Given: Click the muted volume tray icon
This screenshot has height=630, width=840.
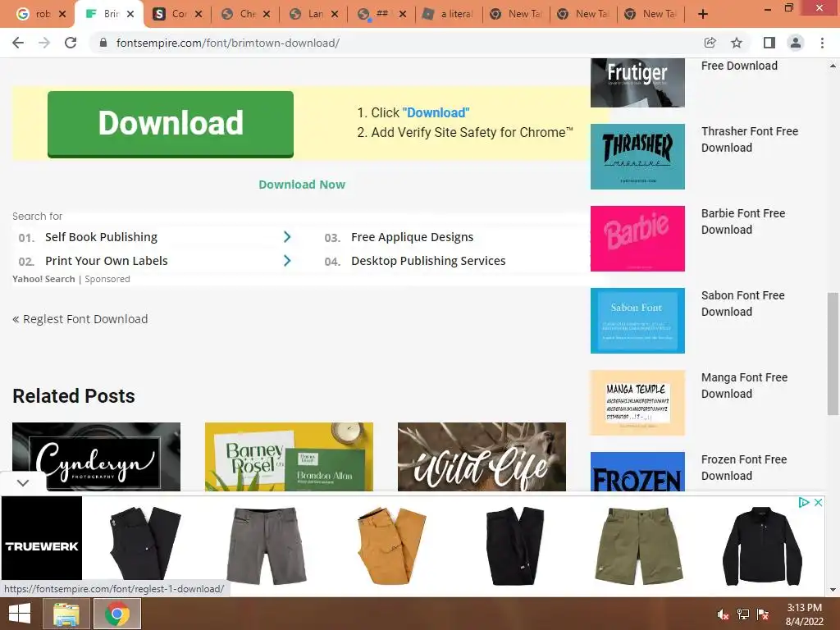Looking at the screenshot, I should click(724, 614).
